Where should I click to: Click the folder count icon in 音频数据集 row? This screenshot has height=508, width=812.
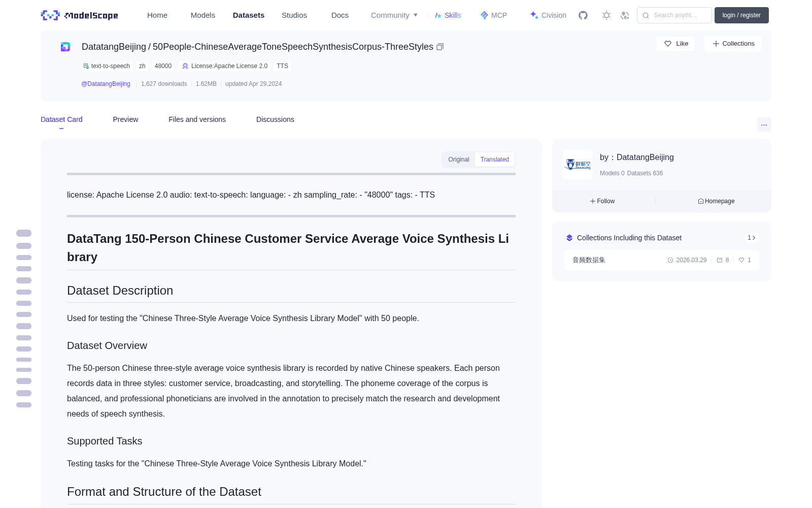tap(720, 260)
